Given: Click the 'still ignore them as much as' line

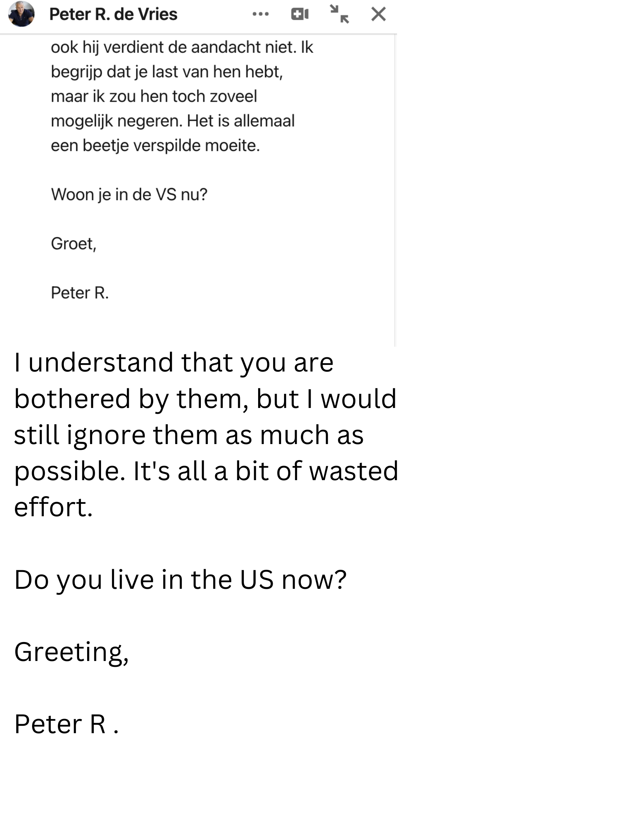Looking at the screenshot, I should 189,435.
